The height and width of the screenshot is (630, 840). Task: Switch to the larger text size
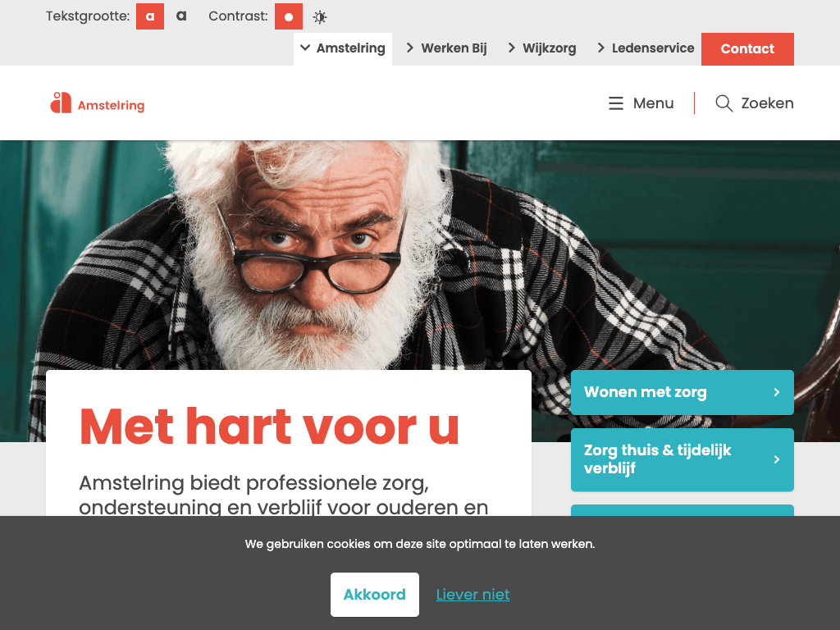point(181,16)
